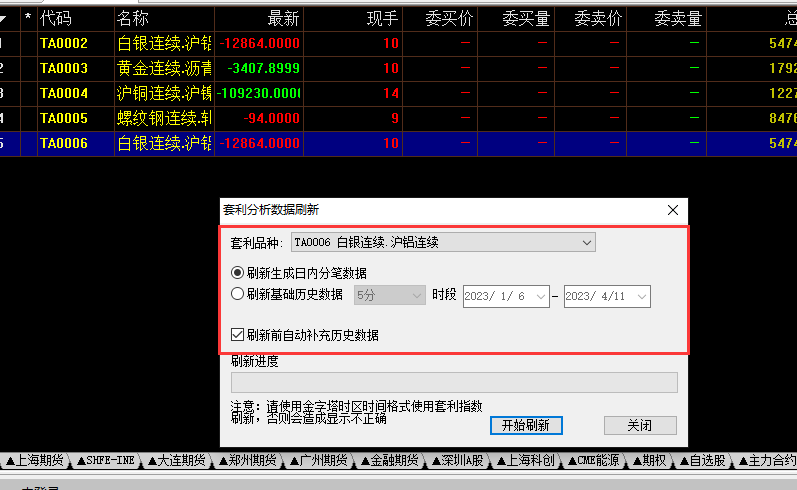Select row TA0003 code cell
The image size is (797, 490).
tap(76, 69)
